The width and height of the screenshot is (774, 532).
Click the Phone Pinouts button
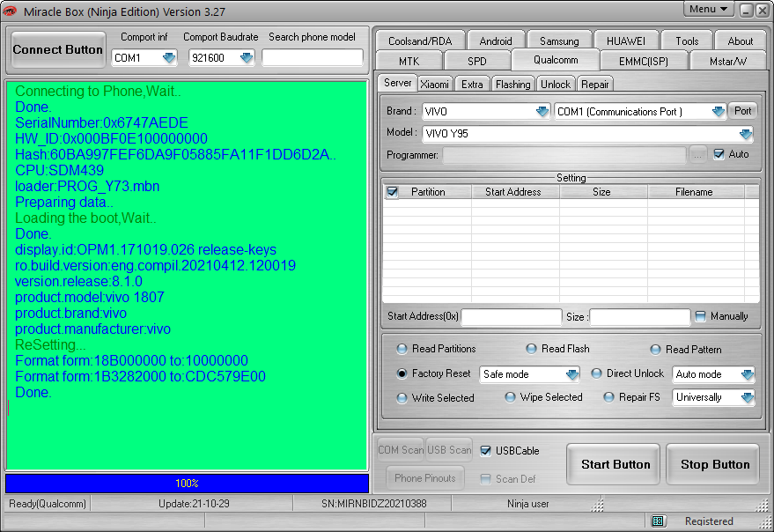(425, 477)
